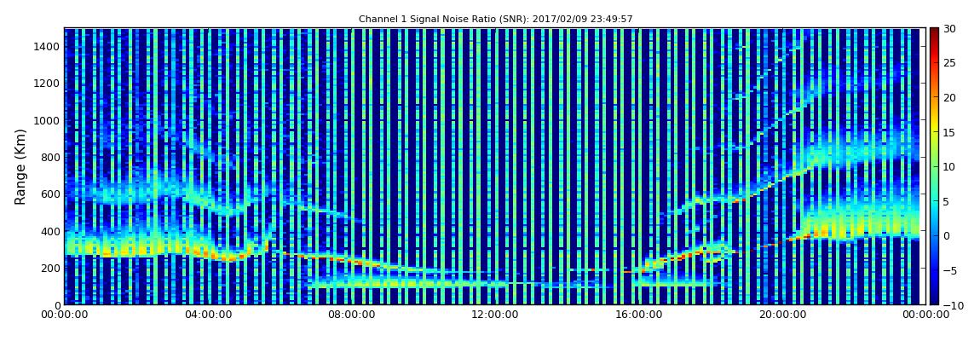Click the 08:00:00 x-axis time label
The height and width of the screenshot is (347, 980).
pos(352,315)
